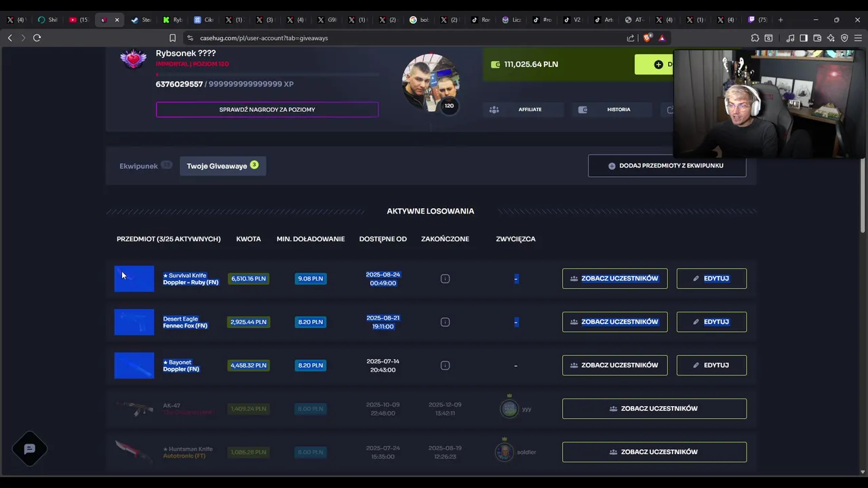Click the share icon in address bar
868x488 pixels.
(x=631, y=38)
